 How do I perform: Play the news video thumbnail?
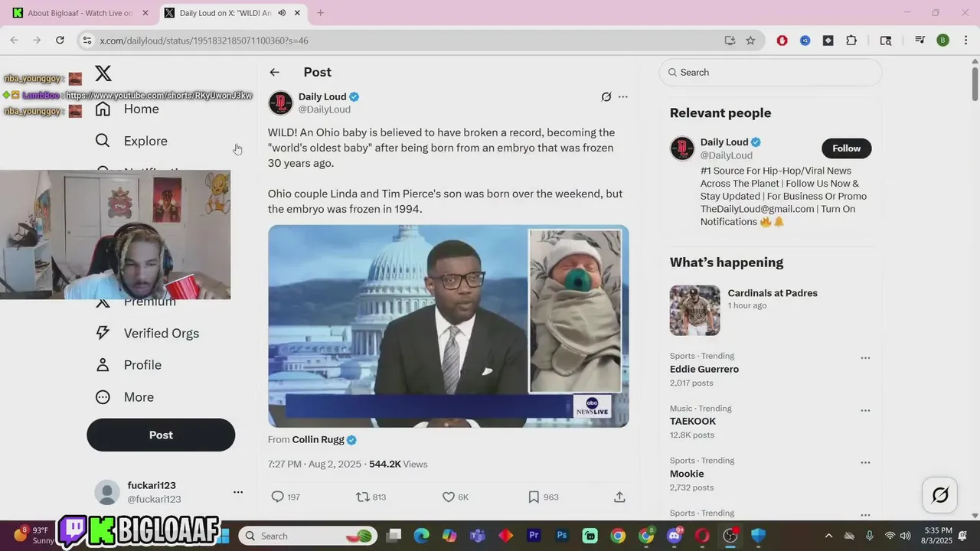click(449, 326)
